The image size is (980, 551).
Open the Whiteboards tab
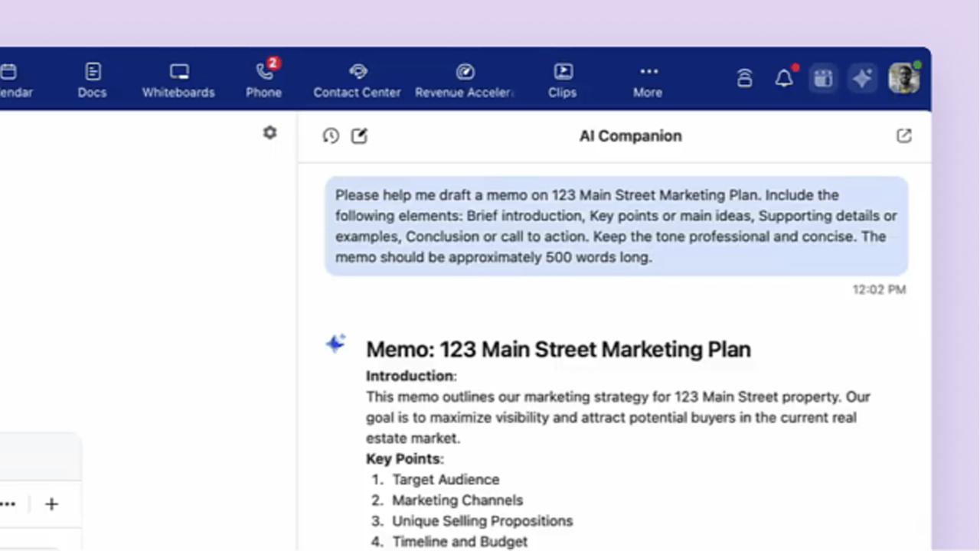point(178,80)
